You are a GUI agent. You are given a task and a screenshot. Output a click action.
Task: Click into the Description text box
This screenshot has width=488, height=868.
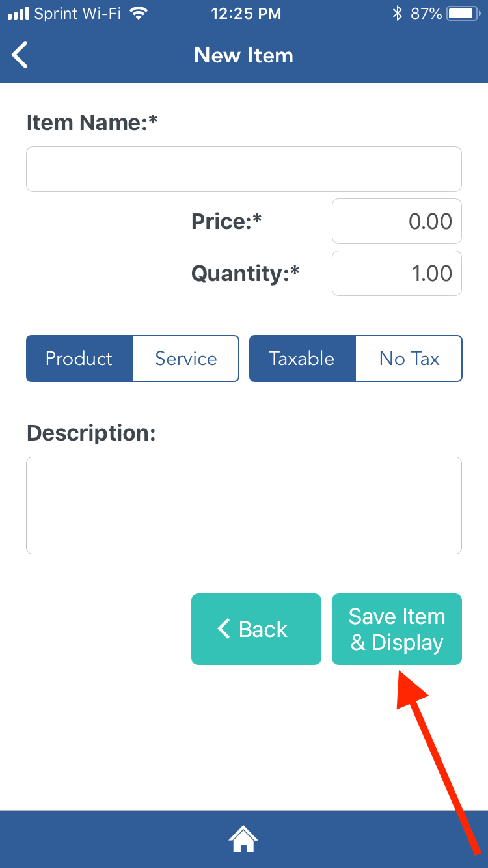point(244,506)
